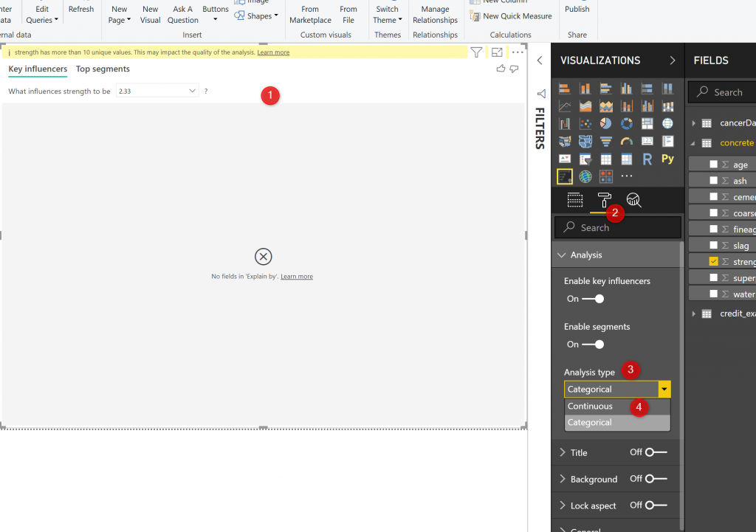
Task: Check the age field checkbox
Action: 714,165
